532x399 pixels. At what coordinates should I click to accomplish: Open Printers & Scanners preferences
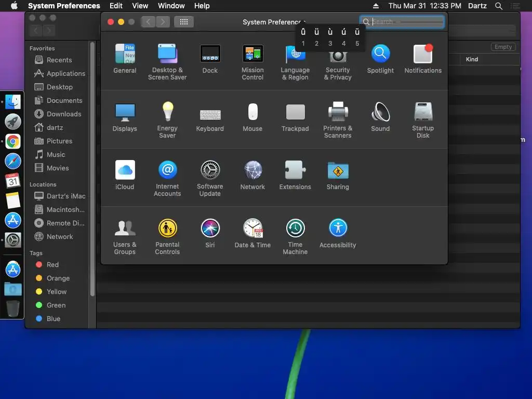[x=338, y=120]
